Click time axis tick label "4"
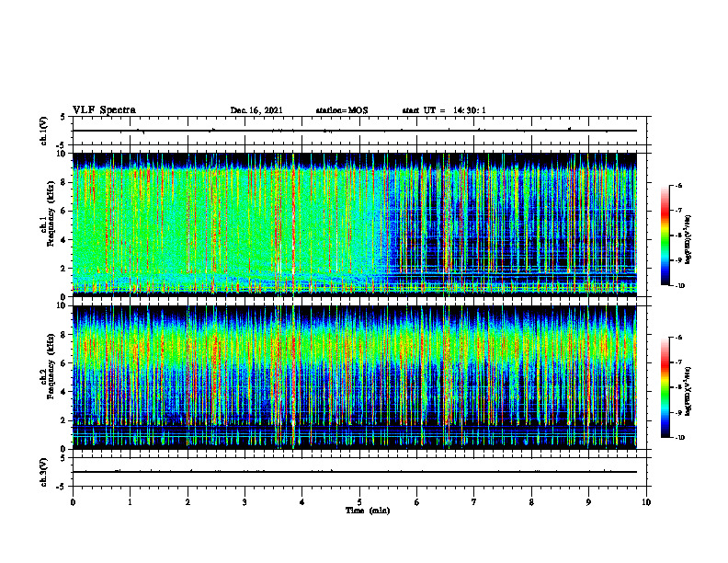Screen dimensions: 728x563 pos(302,502)
